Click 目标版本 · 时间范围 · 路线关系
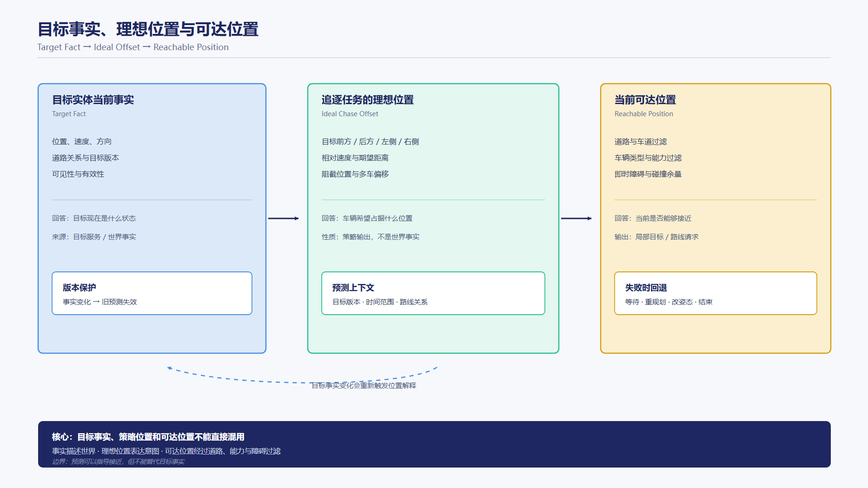 coord(380,302)
